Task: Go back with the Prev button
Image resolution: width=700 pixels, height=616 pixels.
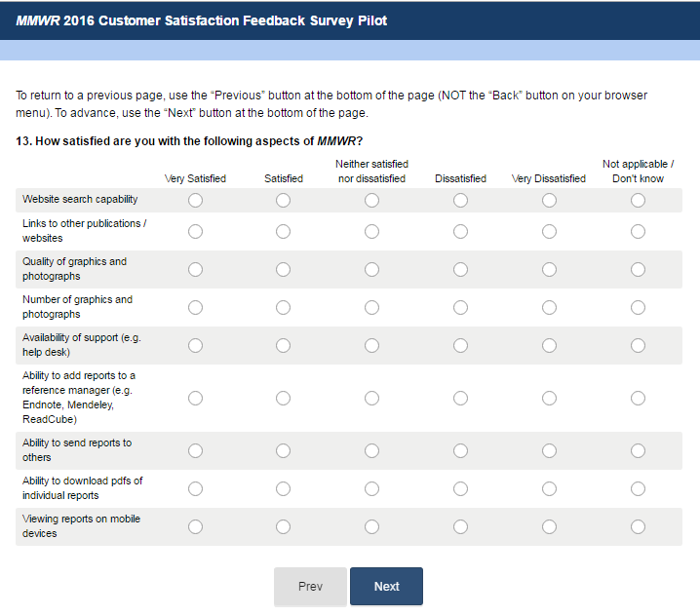Action: (310, 587)
